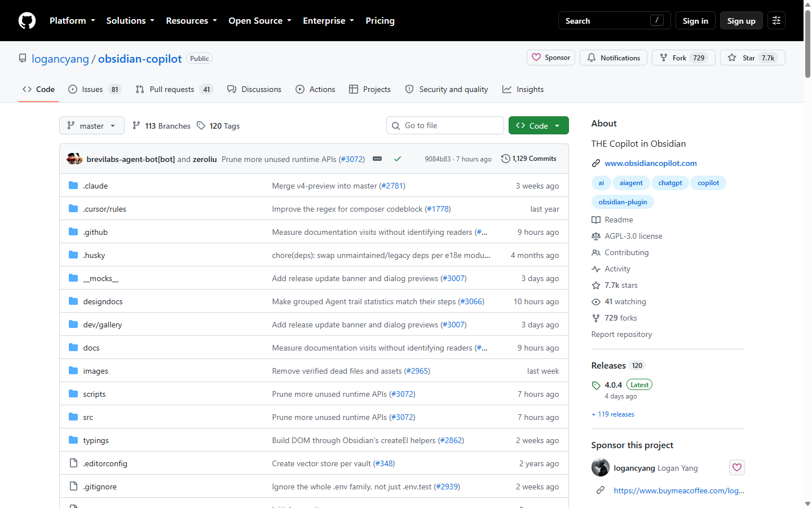The height and width of the screenshot is (508, 812).
Task: Open the 113 Branches link
Action: tap(161, 126)
